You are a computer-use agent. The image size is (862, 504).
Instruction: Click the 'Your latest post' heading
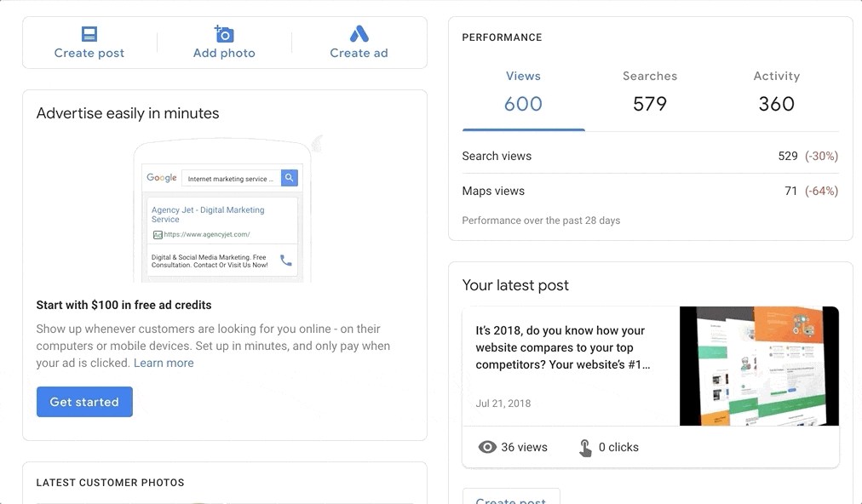(515, 285)
